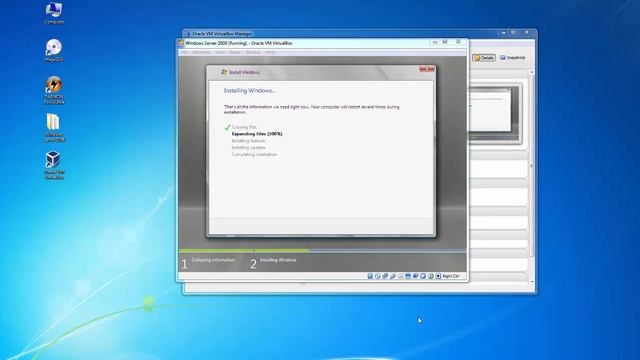Open the Machine menu
Image resolution: width=640 pixels, height=360 pixels.
pyautogui.click(x=201, y=52)
